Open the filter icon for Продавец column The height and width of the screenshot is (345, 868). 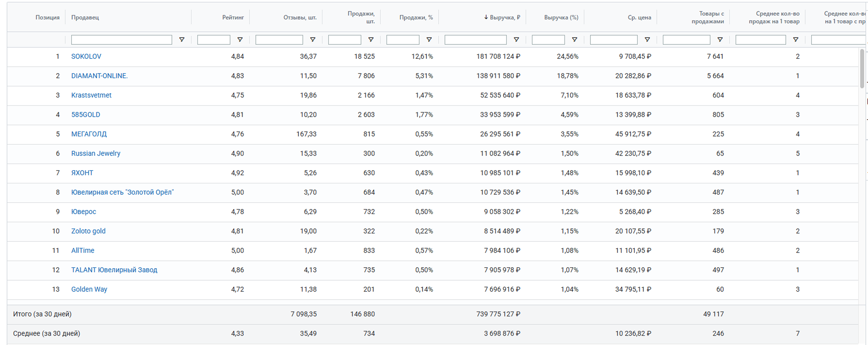point(182,40)
